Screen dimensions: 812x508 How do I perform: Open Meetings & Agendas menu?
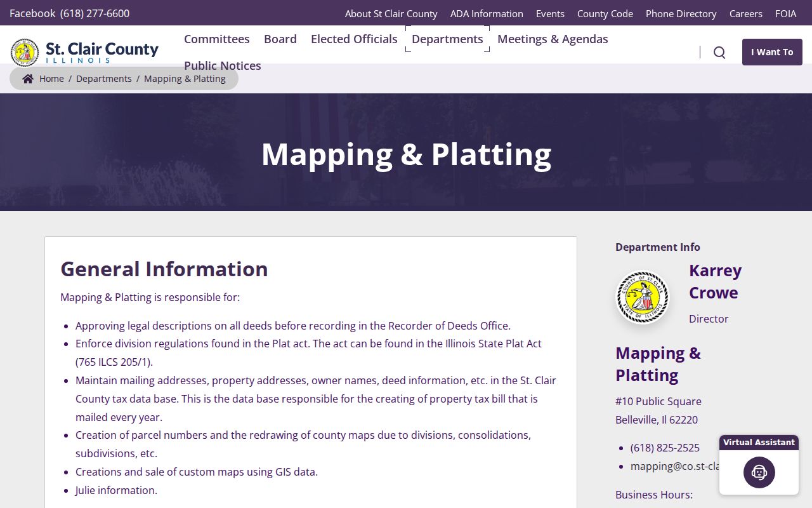[553, 39]
